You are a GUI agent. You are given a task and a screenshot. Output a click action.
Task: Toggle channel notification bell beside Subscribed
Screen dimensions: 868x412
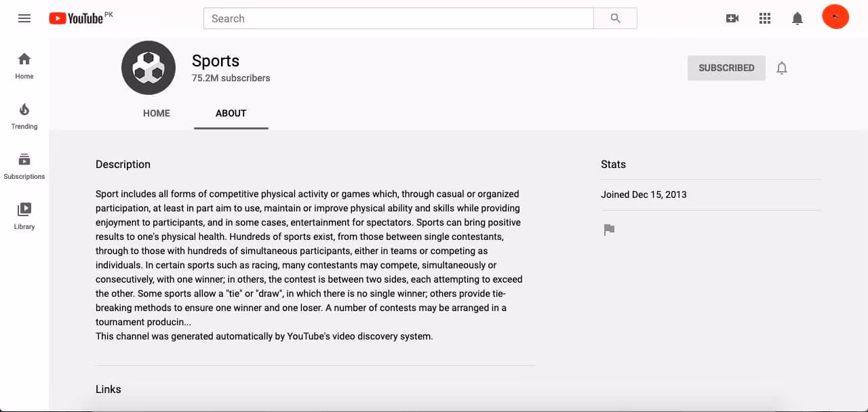[782, 68]
